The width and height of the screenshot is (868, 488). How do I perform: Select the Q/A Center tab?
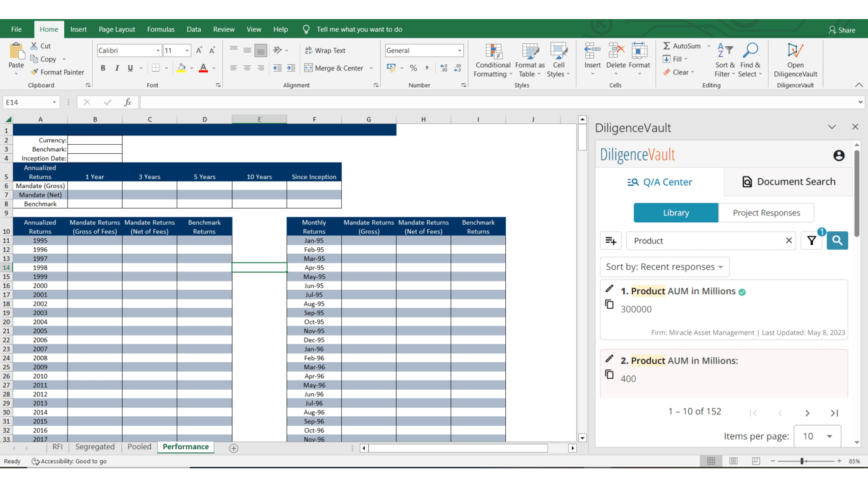click(660, 182)
